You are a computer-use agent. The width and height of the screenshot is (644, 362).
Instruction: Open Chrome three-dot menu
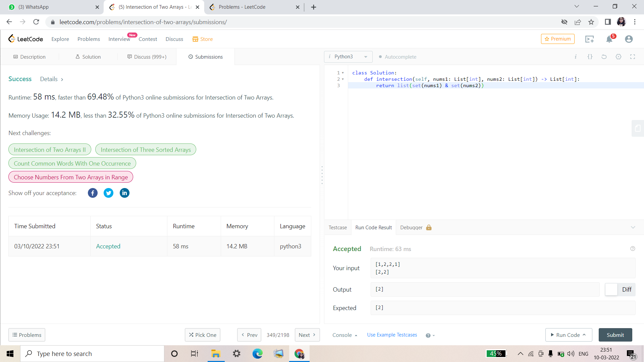[x=635, y=22]
